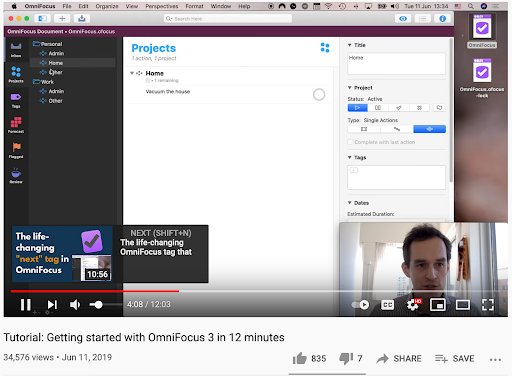The height and width of the screenshot is (376, 512).
Task: Select the Personal folder in sidebar
Action: click(x=48, y=44)
